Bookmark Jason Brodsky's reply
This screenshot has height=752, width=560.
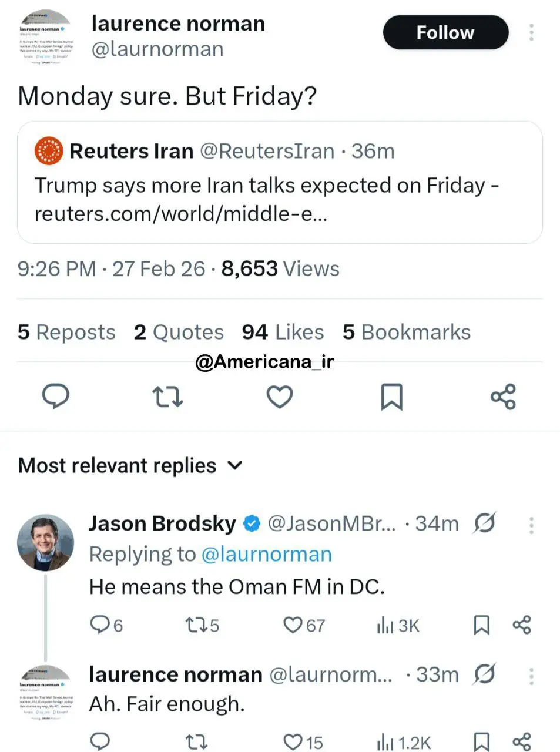(x=481, y=625)
